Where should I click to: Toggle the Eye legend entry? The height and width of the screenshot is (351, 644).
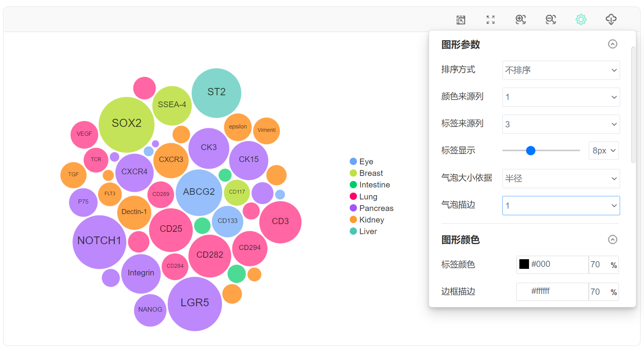coord(362,162)
